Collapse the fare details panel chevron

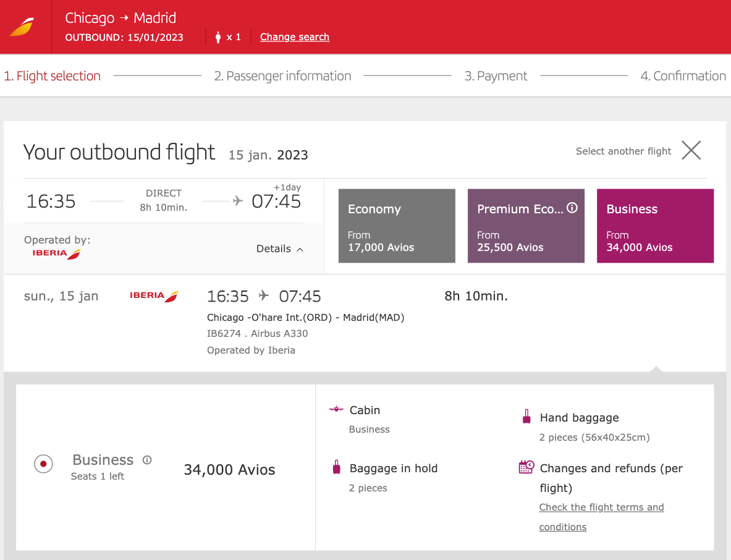[656, 369]
